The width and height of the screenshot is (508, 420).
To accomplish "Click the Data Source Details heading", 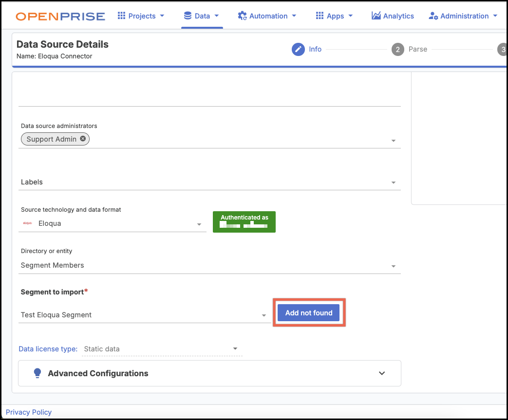I will point(62,44).
